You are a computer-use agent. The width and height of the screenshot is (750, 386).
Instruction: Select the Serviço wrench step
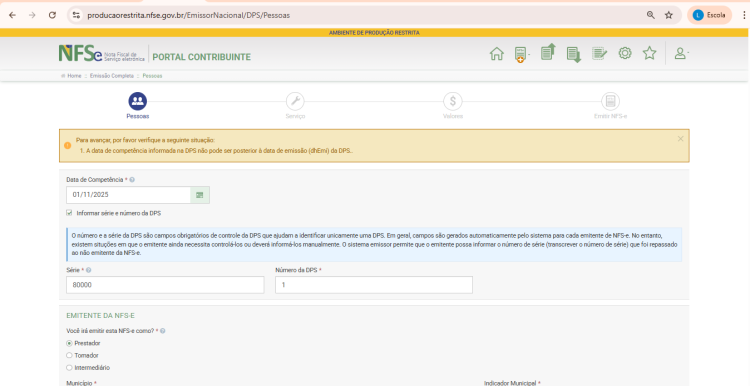tap(295, 101)
